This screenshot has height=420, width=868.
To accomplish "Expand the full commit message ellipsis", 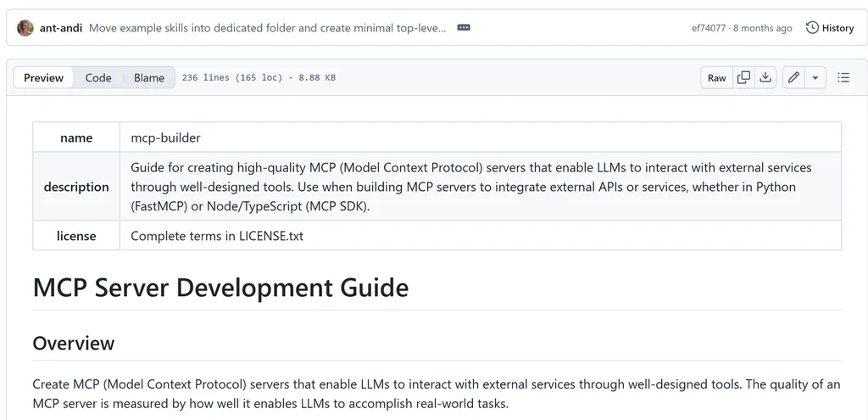I will click(x=464, y=27).
